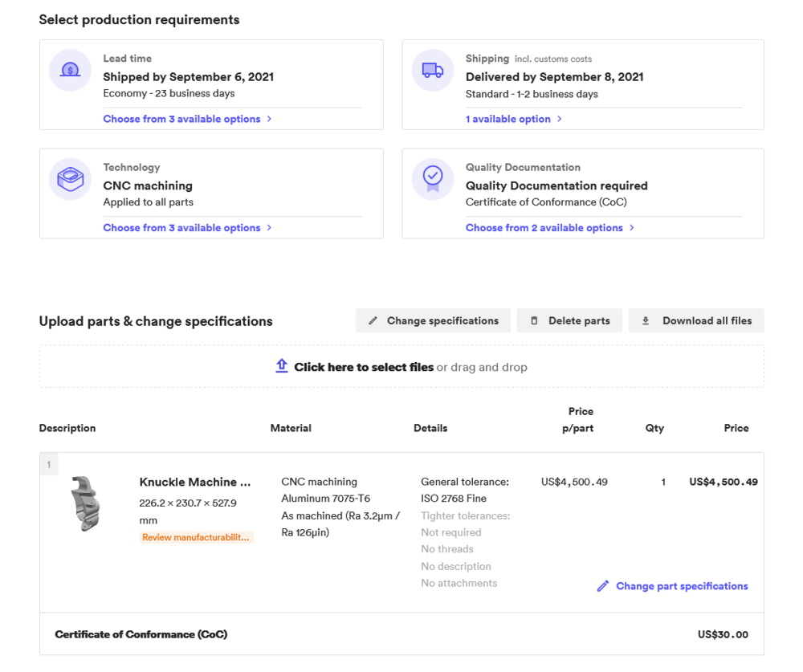Click the pencil icon on Change specifications button
This screenshot has width=803, height=672.
pos(373,320)
